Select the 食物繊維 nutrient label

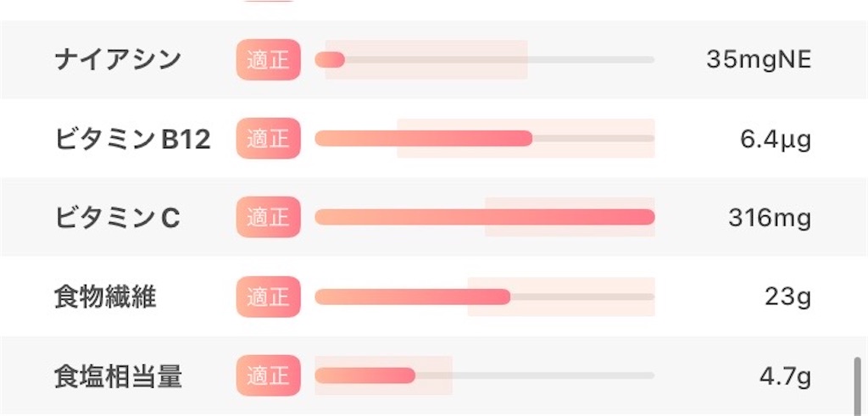coord(105,297)
